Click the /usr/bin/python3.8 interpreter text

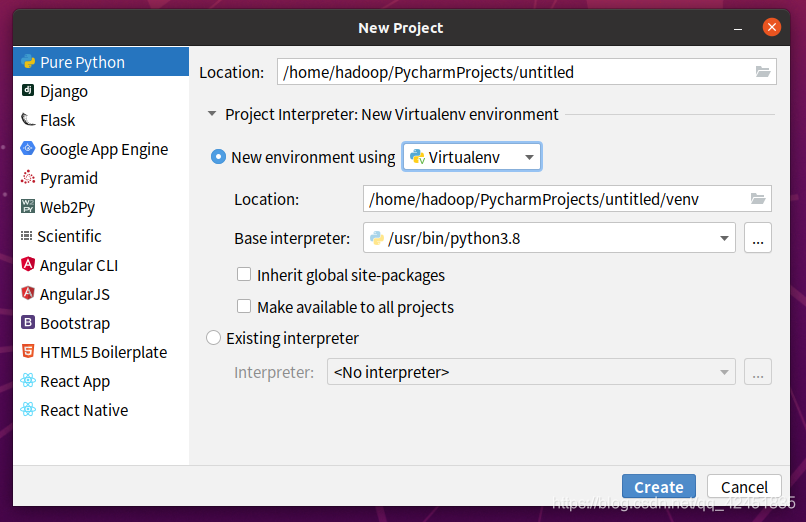454,238
